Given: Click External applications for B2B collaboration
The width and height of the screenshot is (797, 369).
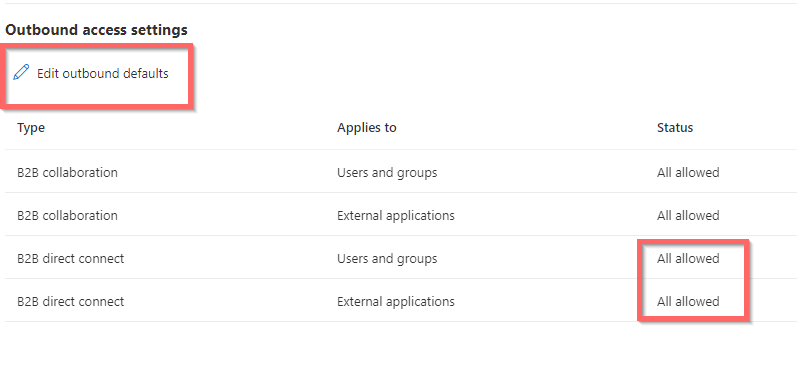Looking at the screenshot, I should coord(395,216).
